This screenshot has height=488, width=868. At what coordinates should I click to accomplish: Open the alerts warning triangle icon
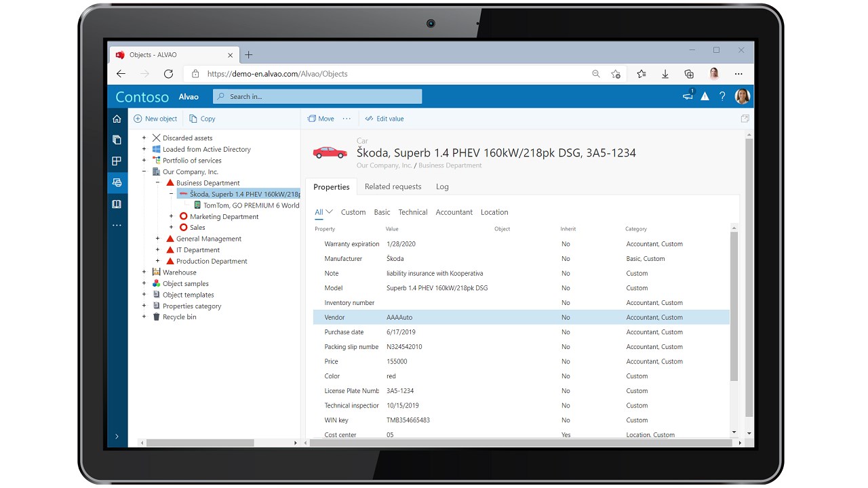click(705, 96)
